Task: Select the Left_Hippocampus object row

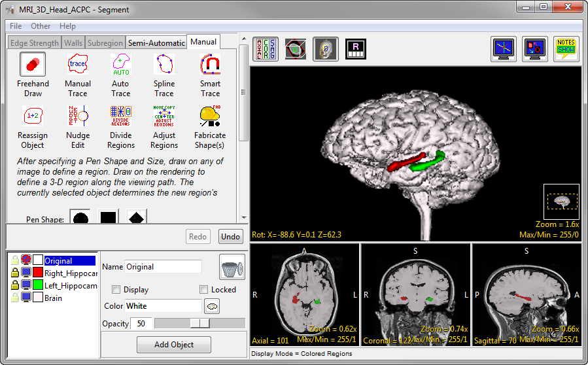Action: tap(71, 285)
